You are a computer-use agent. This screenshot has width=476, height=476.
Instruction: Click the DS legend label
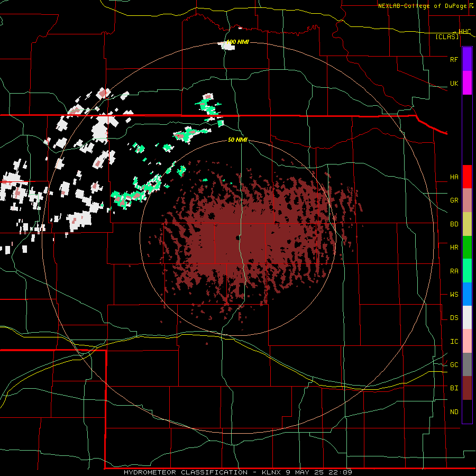pyautogui.click(x=454, y=318)
